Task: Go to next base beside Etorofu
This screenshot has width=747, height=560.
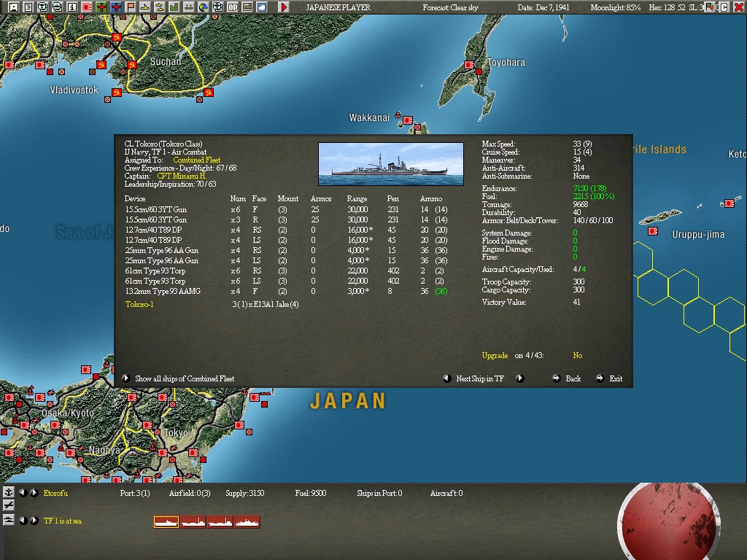Action: 34,493
